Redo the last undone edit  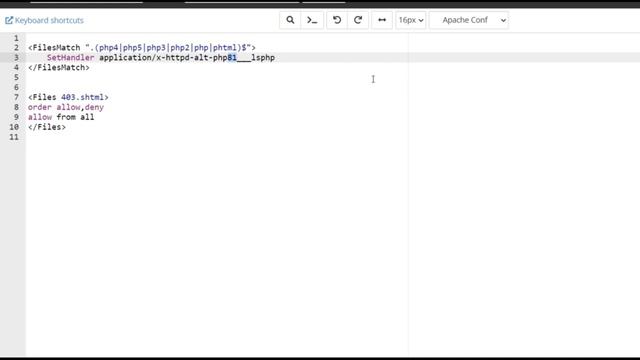click(358, 20)
